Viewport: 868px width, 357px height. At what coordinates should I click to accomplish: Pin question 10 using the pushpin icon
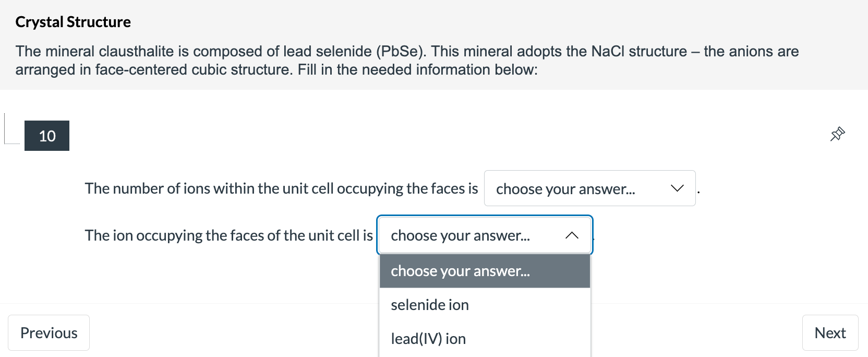pos(837,134)
